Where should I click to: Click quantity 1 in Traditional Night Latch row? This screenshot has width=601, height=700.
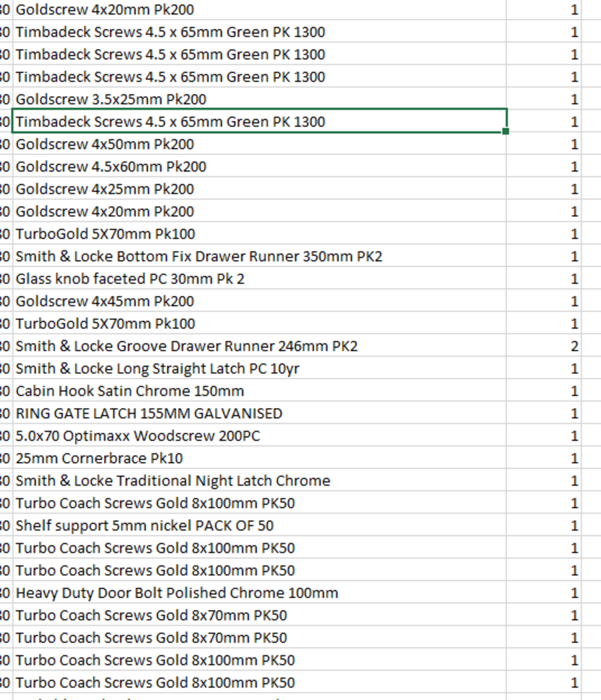[544, 481]
